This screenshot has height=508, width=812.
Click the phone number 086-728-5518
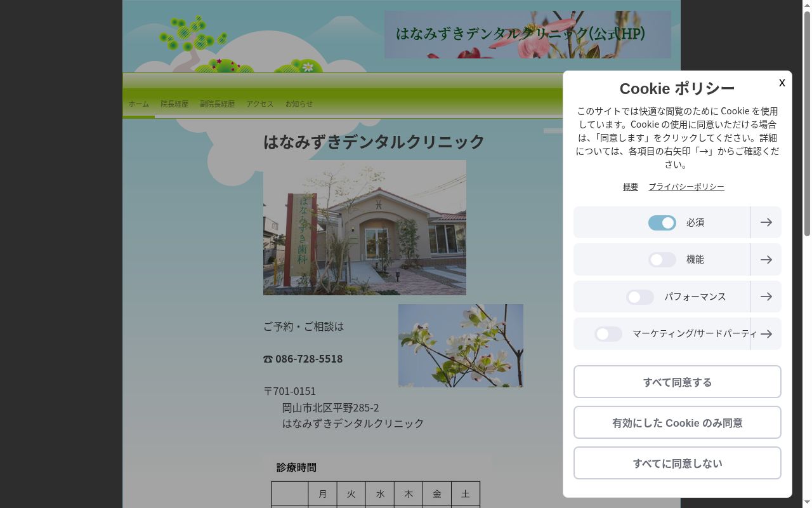(308, 359)
